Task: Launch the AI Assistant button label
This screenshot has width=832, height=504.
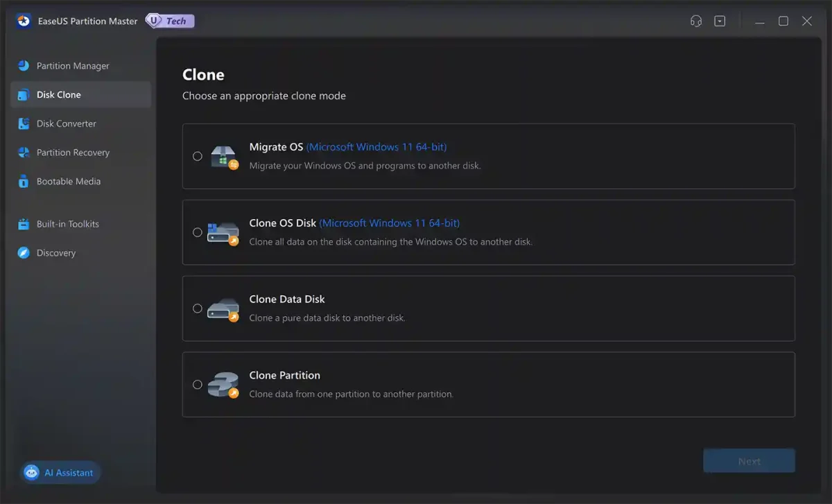Action: 69,473
